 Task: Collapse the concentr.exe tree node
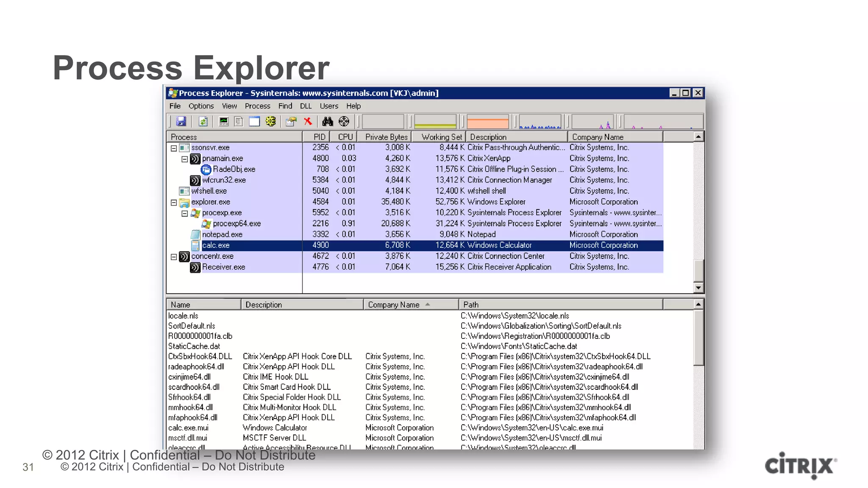pyautogui.click(x=173, y=257)
